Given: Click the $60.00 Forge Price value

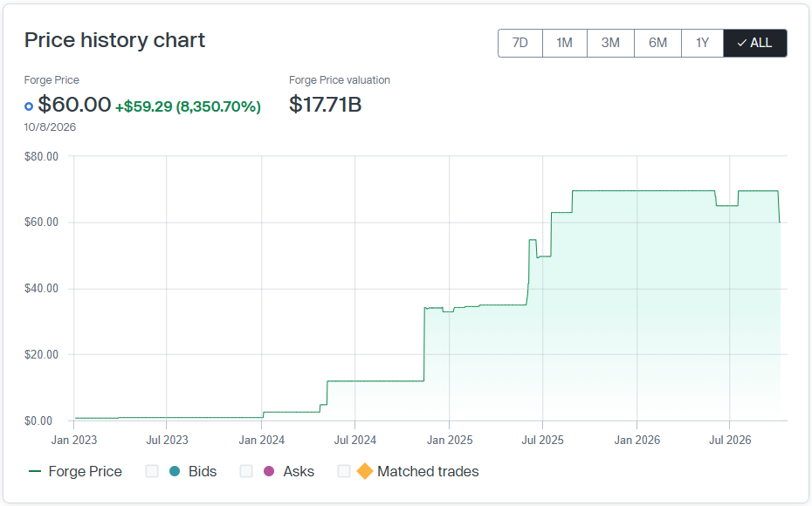Looking at the screenshot, I should [74, 105].
